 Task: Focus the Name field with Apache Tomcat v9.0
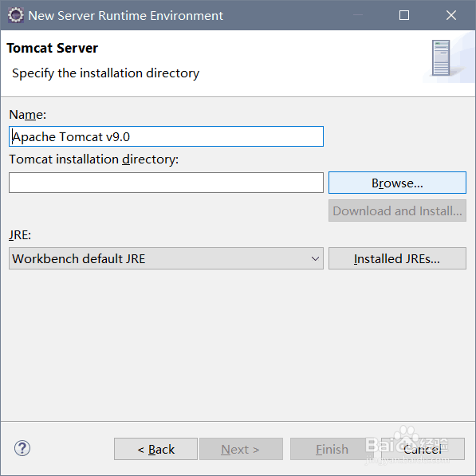coord(166,136)
